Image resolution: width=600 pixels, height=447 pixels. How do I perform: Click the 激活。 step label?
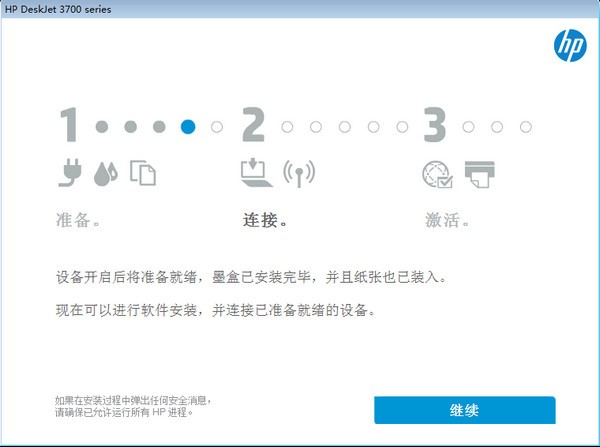(x=447, y=220)
